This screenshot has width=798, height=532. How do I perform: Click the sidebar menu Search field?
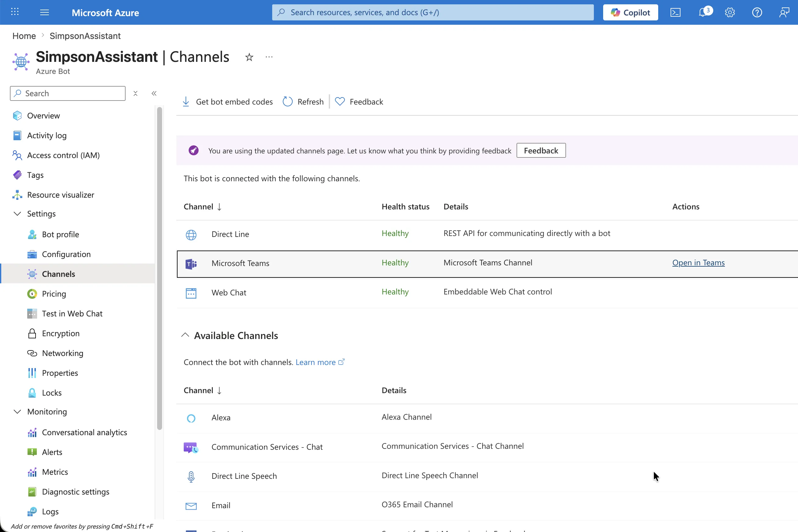[x=68, y=93]
